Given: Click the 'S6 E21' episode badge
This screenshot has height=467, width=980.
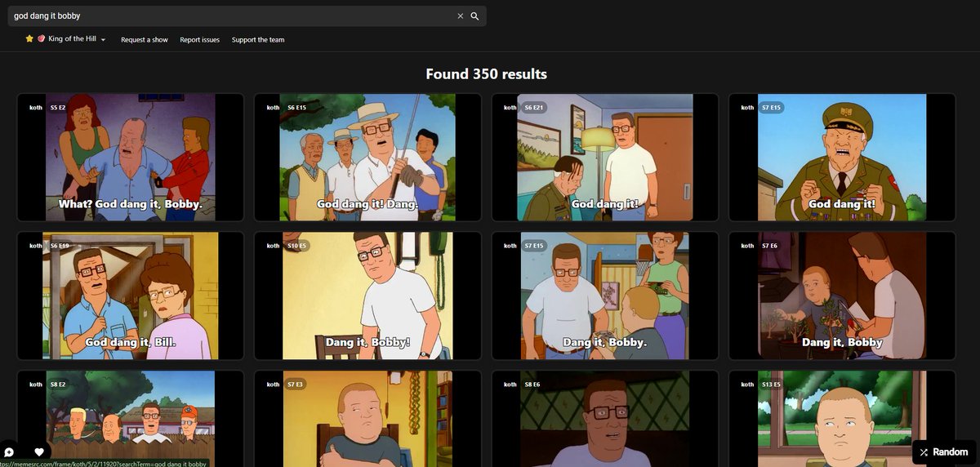Looking at the screenshot, I should tap(534, 107).
